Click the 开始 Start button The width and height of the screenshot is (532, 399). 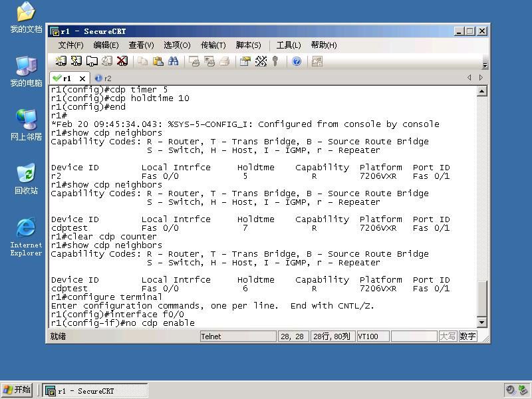17,390
